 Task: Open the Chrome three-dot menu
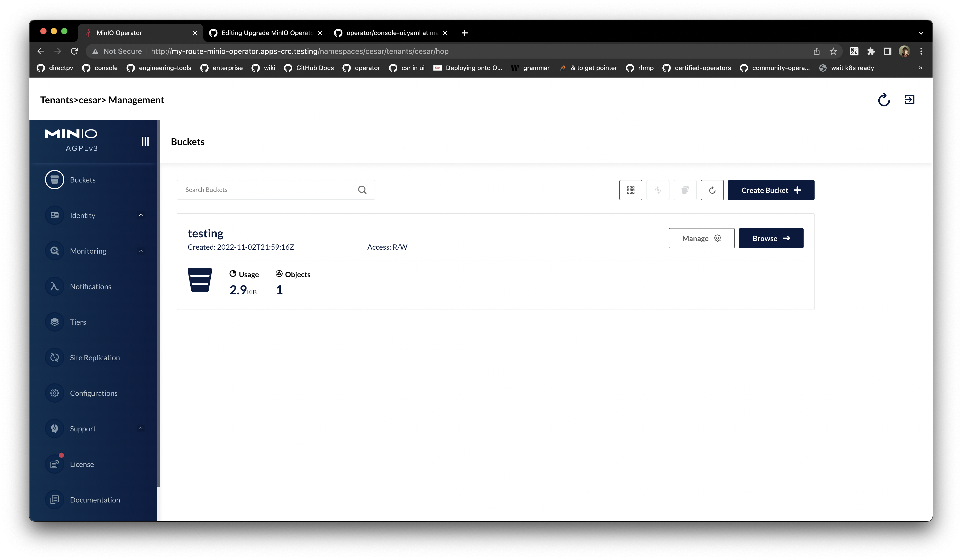[x=921, y=51]
